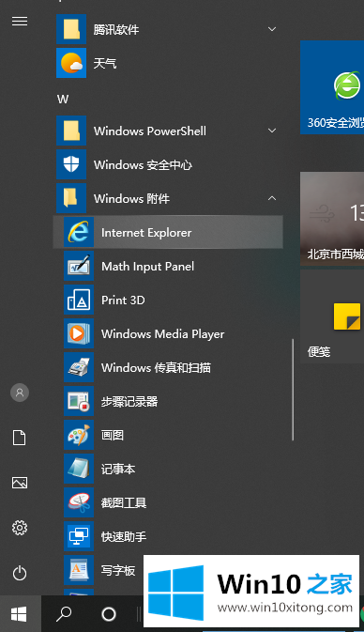Open Windows 传真和扫描 icon

point(79,367)
